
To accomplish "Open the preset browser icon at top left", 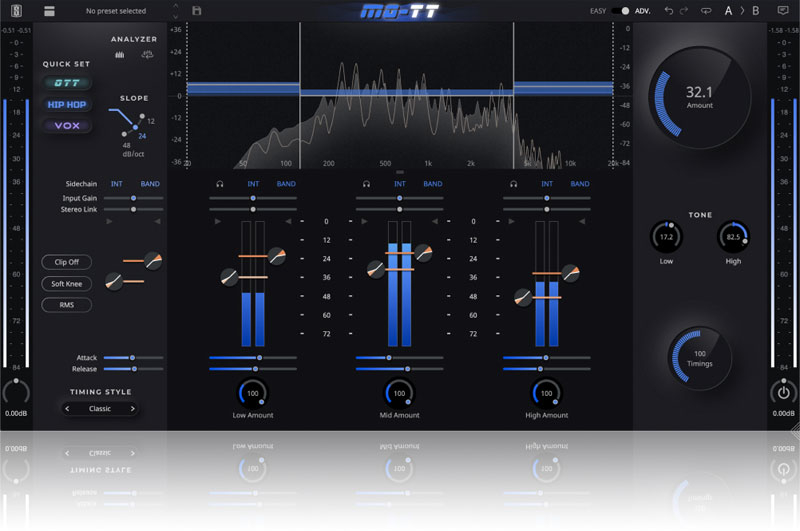I will click(49, 11).
